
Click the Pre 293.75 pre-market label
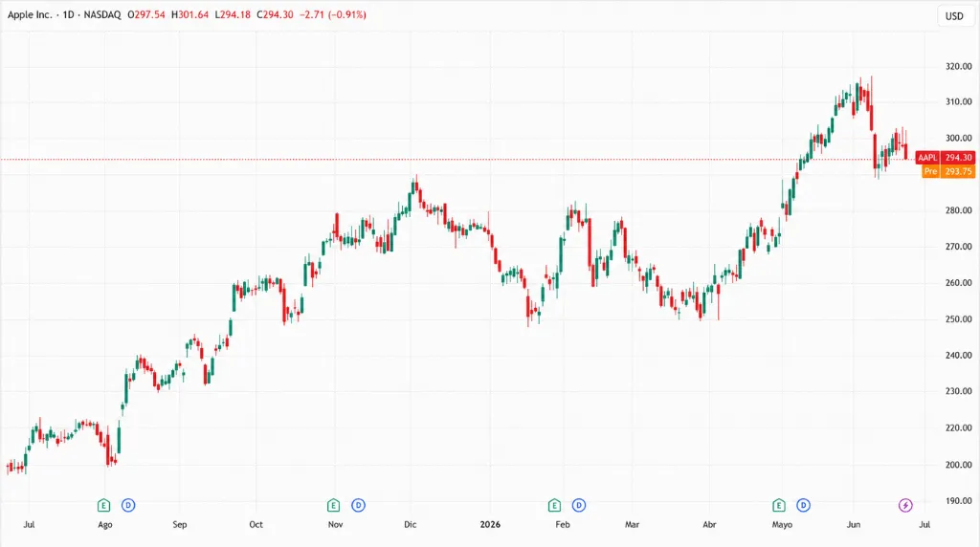(948, 171)
